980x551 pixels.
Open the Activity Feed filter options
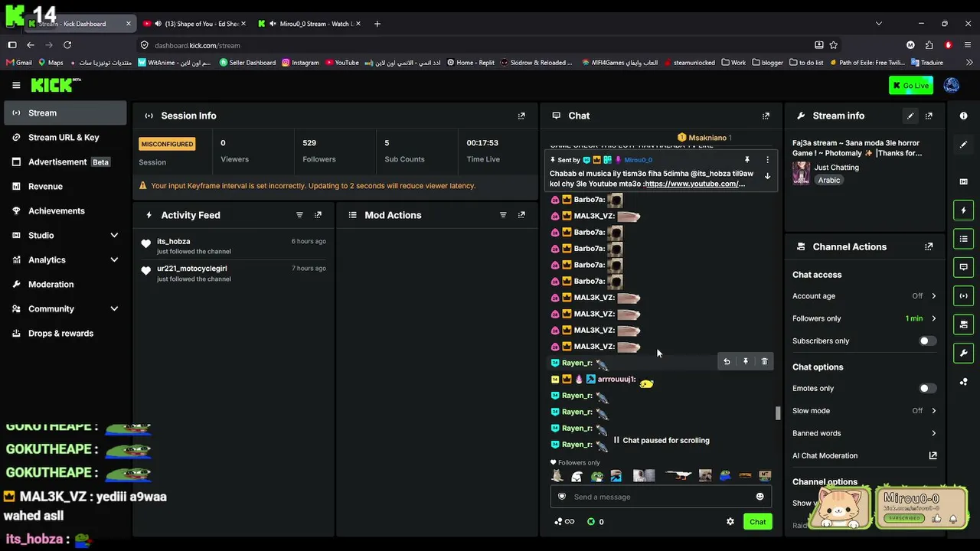pyautogui.click(x=299, y=215)
